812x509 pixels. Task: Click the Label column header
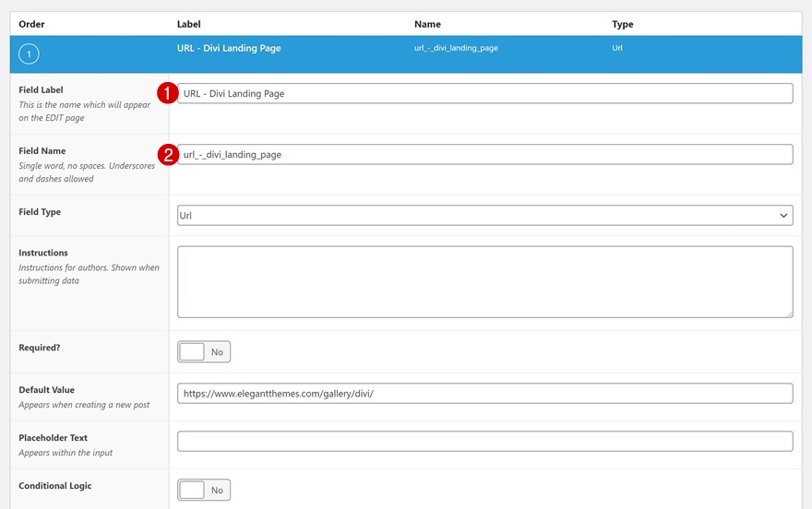tap(188, 24)
